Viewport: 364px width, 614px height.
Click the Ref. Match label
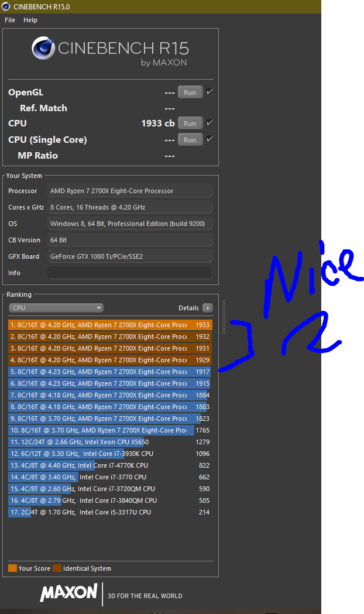coord(43,108)
